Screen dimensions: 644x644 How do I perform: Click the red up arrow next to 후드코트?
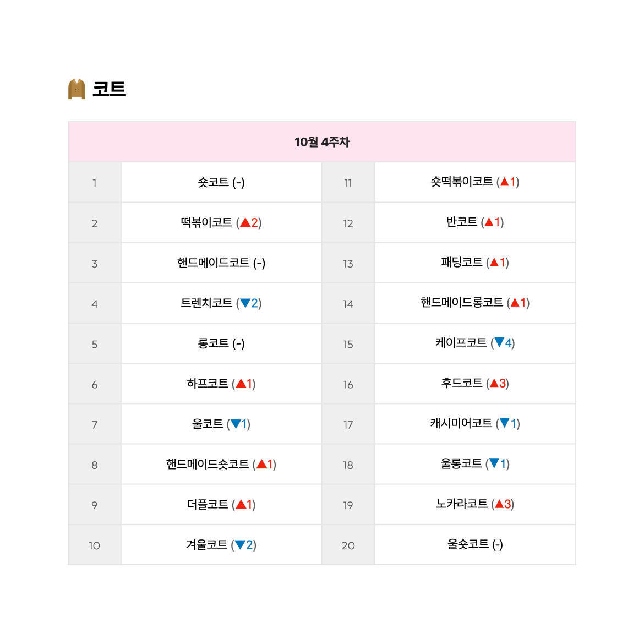(x=494, y=383)
